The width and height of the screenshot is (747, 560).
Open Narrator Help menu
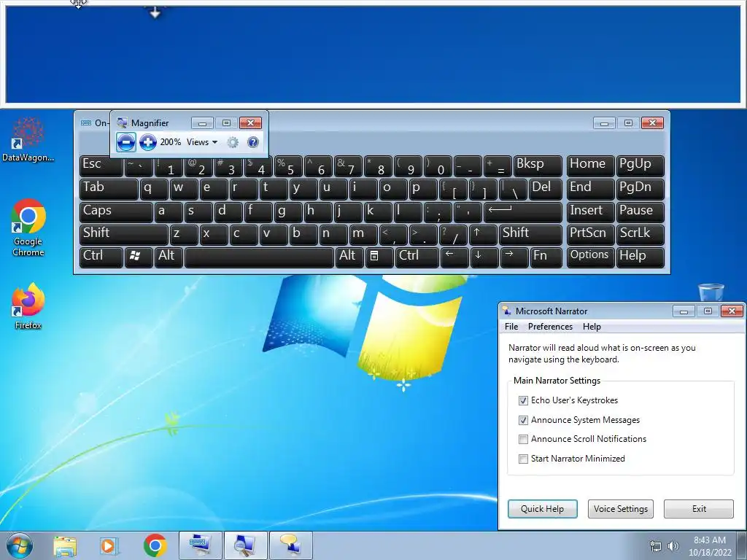(592, 327)
